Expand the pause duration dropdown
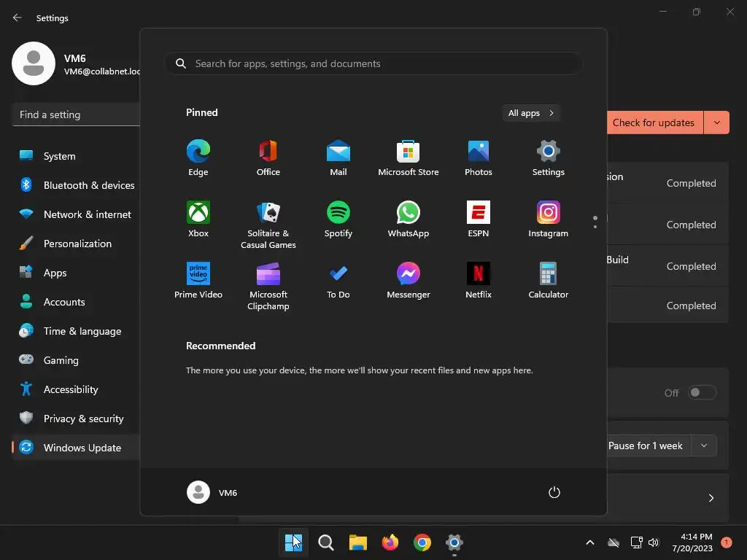Screen dimensions: 747x560 click(704, 446)
